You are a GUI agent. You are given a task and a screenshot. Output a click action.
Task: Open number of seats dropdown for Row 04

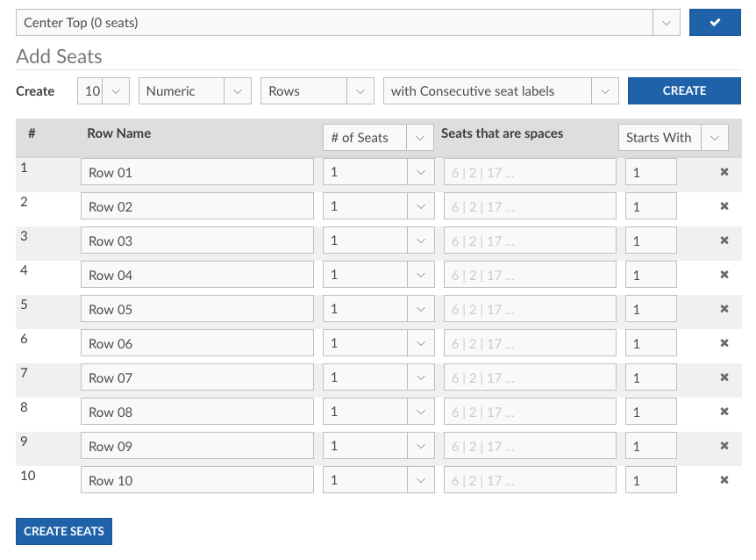(x=378, y=275)
